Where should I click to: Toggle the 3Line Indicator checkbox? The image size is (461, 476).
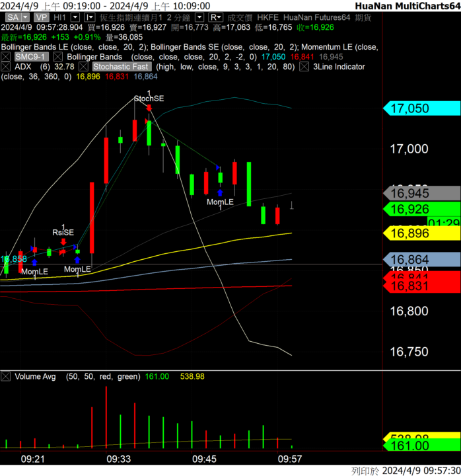pyautogui.click(x=304, y=67)
